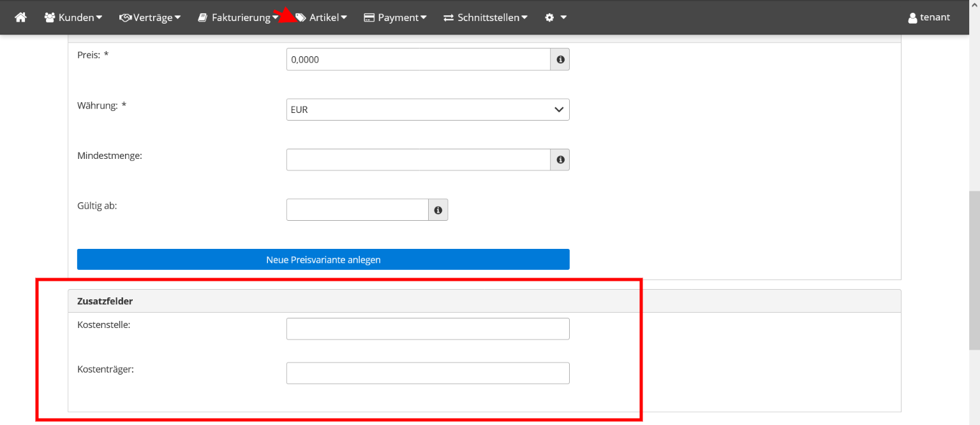Viewport: 980px width, 425px height.
Task: Select the Gültig ab date field
Action: pos(357,210)
